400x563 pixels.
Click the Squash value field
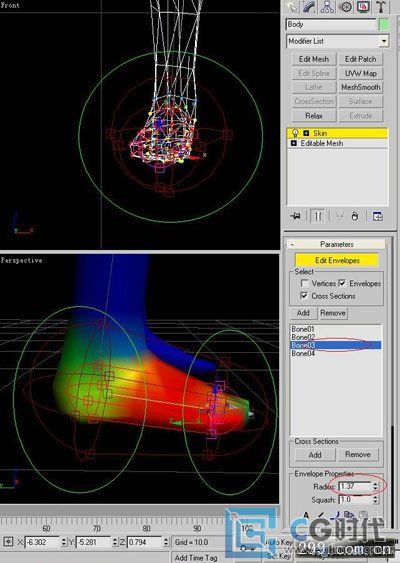click(355, 499)
